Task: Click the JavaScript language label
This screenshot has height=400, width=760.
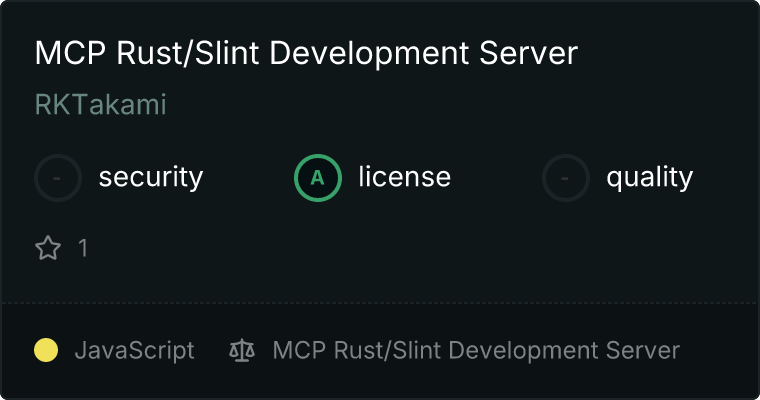Action: [x=135, y=351]
